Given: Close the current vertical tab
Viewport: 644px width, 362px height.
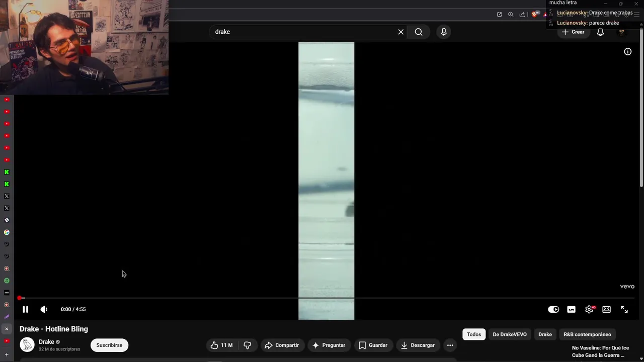Looking at the screenshot, I should pos(7,329).
